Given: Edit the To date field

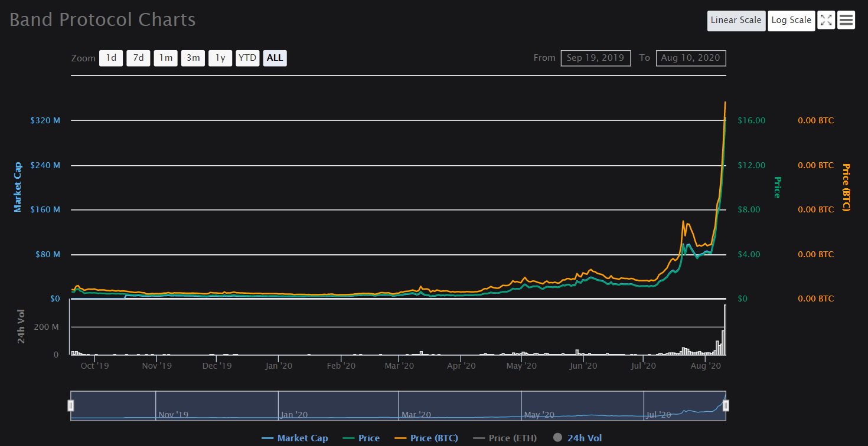Looking at the screenshot, I should tap(691, 58).
